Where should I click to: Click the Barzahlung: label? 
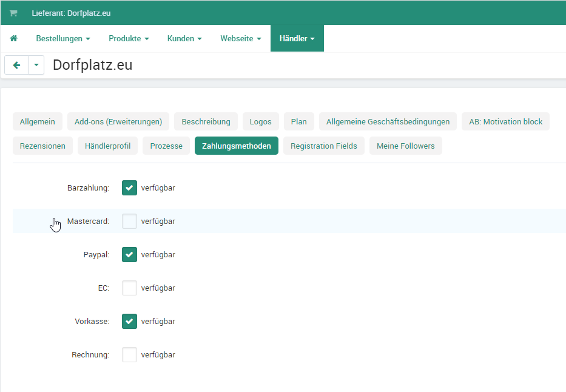coord(89,188)
